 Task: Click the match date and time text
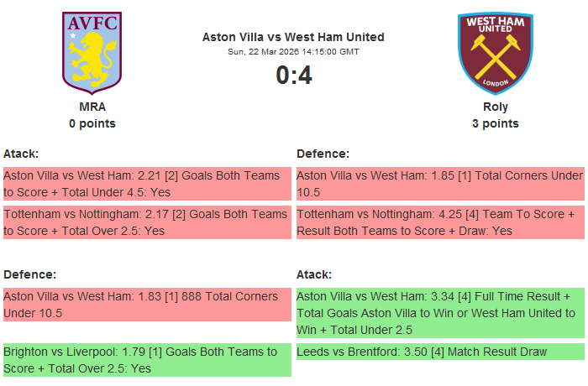tap(293, 51)
